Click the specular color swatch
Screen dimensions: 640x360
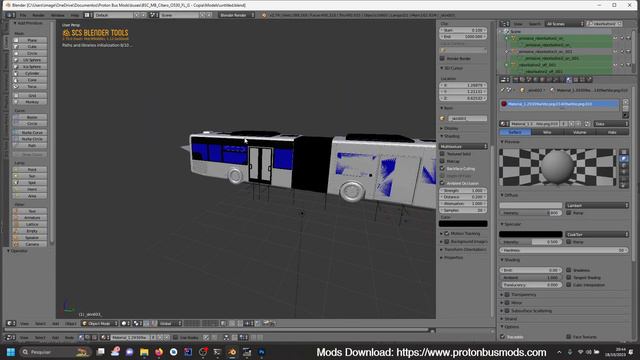[531, 234]
